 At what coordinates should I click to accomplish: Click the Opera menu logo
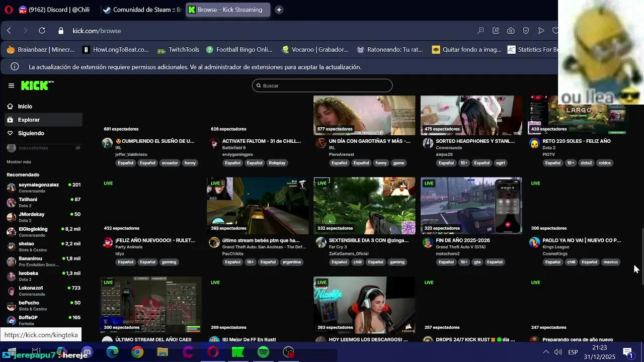tap(8, 10)
